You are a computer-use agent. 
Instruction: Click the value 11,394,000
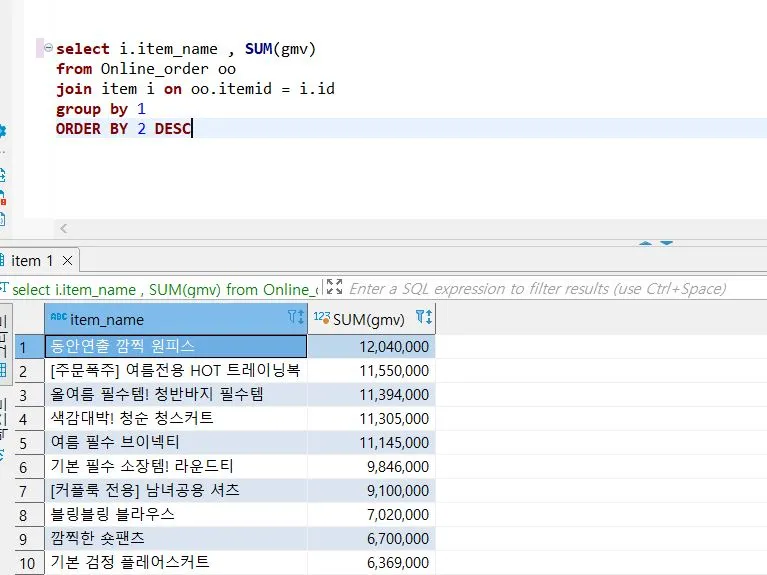click(394, 394)
